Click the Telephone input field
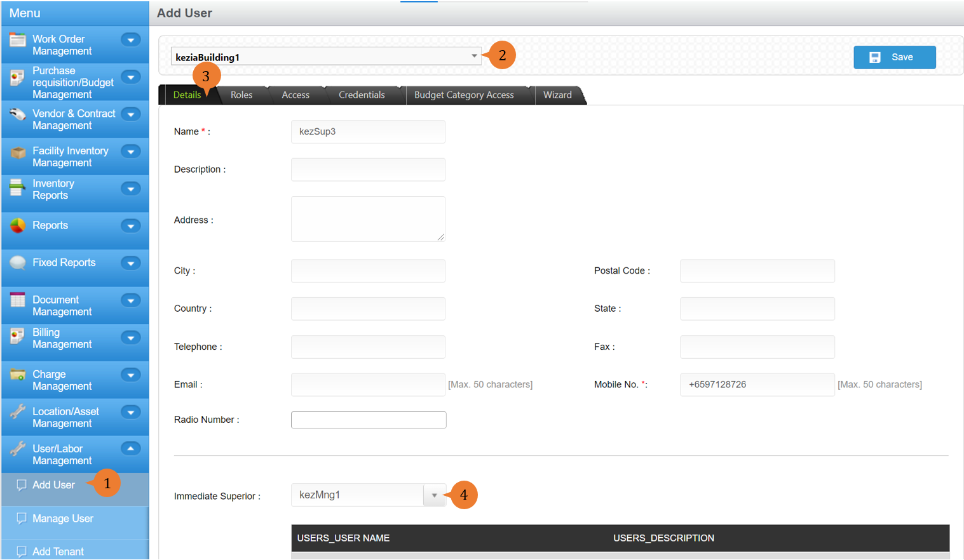Image resolution: width=964 pixels, height=560 pixels. (x=368, y=347)
